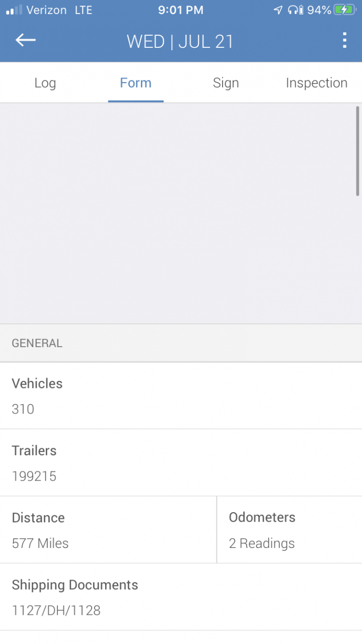Tap the empty log graph area
Screen dimensions: 362x644
178,213
